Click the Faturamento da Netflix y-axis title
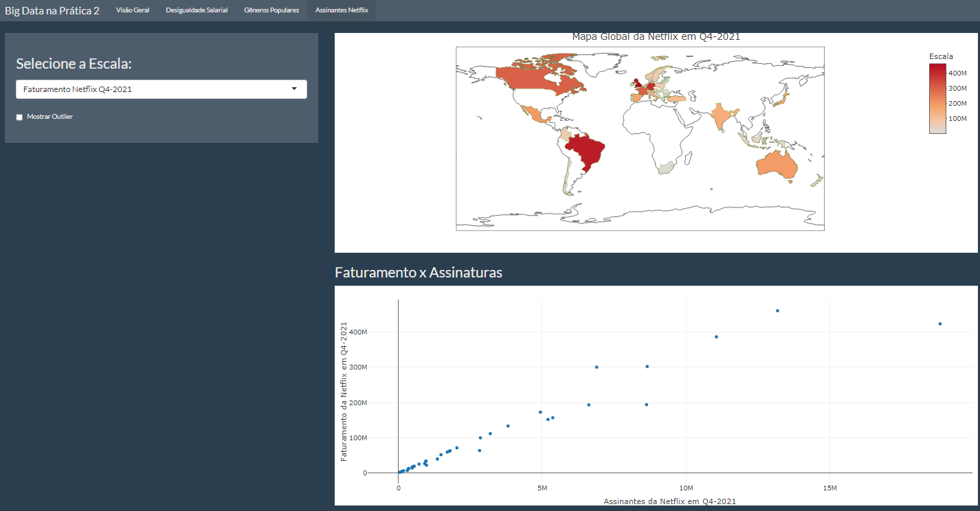This screenshot has height=511, width=980. tap(344, 391)
